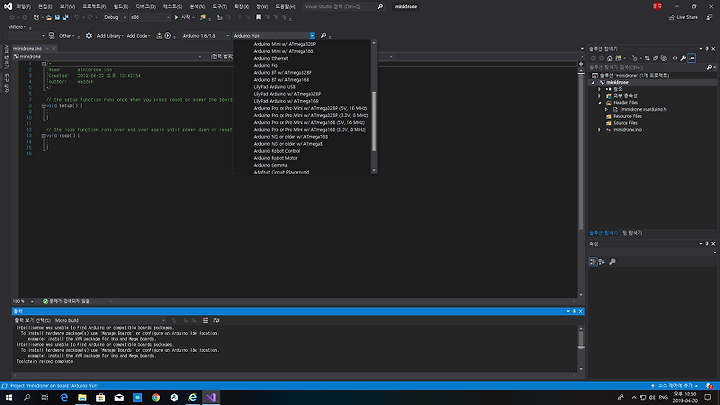Screen dimensions: 720x405
Task: Click the Arduino Yún board dropdown arrow
Action: (312, 36)
